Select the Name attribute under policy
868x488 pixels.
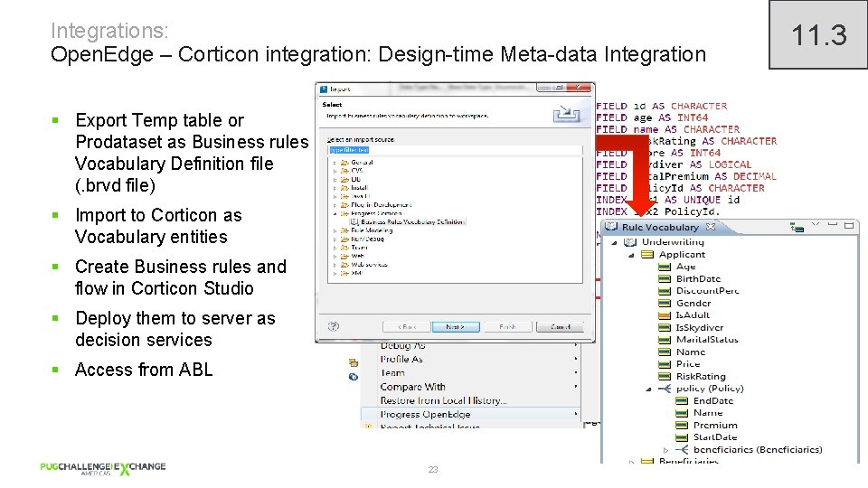coord(708,413)
